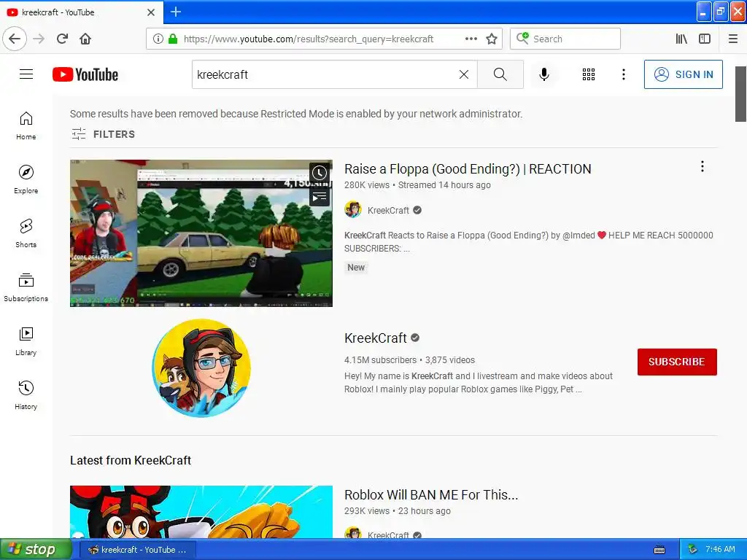Viewport: 747px width, 560px height.
Task: Click the page vertical scrollbar thumb
Action: pyautogui.click(x=740, y=94)
